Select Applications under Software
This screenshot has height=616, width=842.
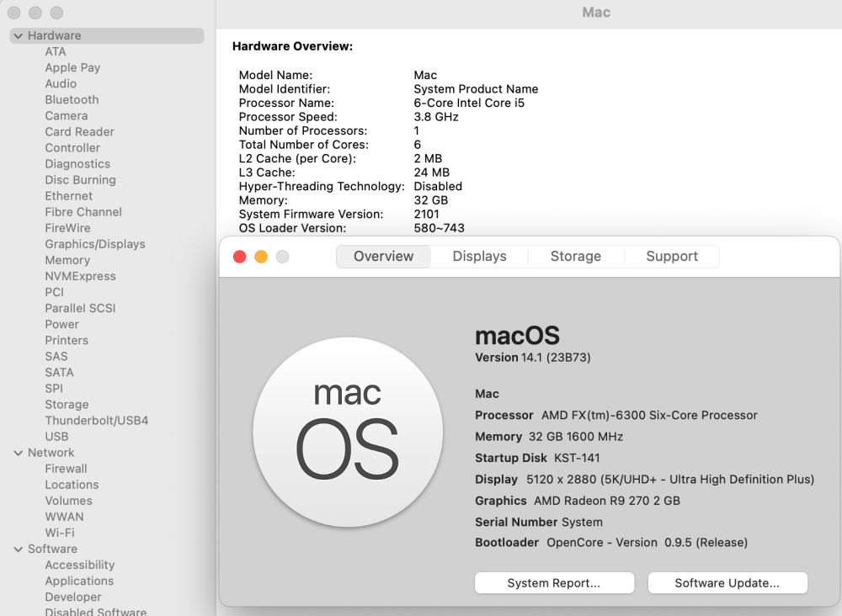tap(79, 581)
